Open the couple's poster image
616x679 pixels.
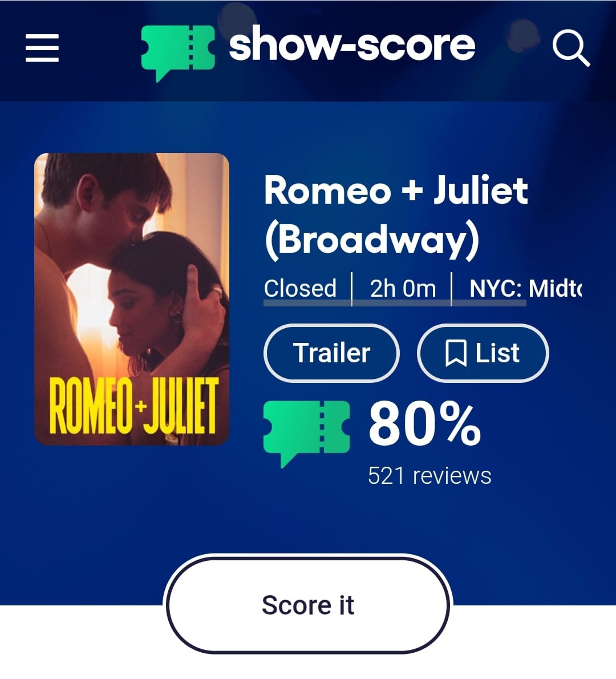click(132, 299)
